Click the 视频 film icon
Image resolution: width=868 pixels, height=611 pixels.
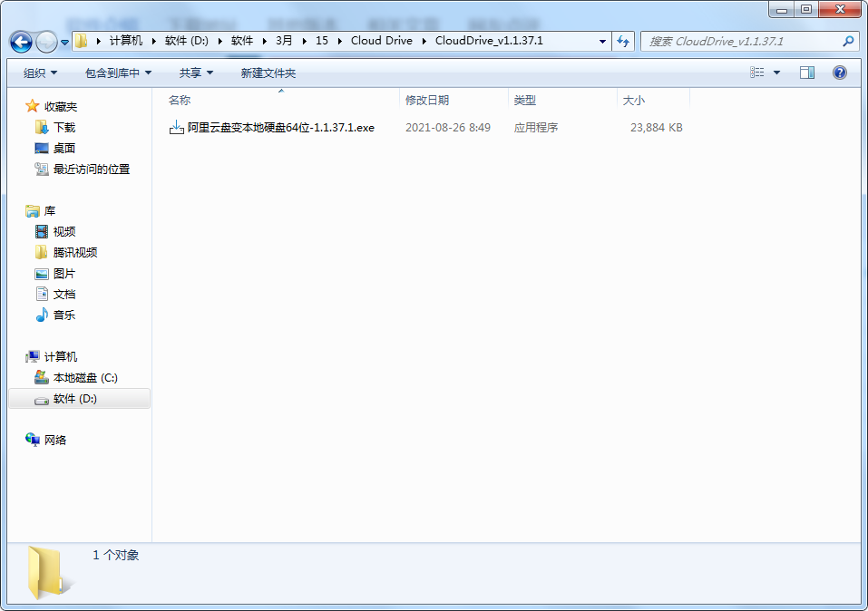42,231
